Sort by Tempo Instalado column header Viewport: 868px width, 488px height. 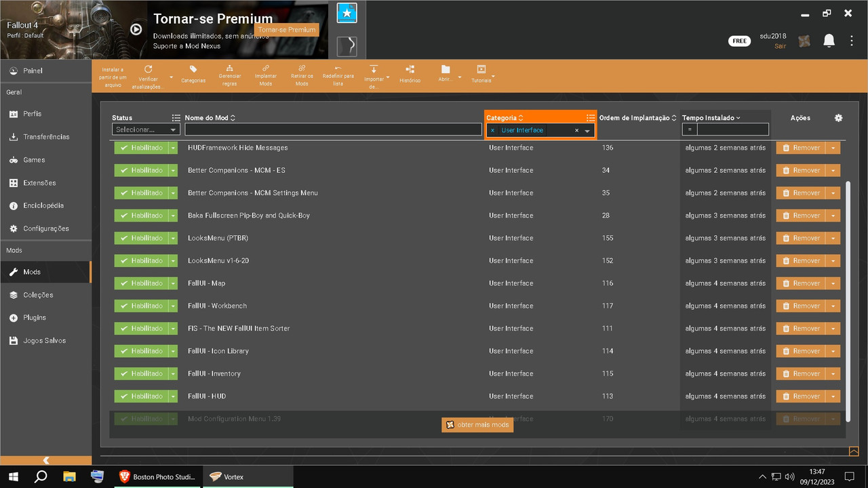click(x=711, y=118)
